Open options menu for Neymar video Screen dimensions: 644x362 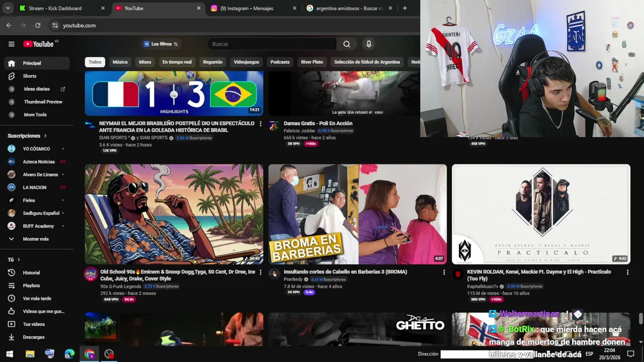260,124
